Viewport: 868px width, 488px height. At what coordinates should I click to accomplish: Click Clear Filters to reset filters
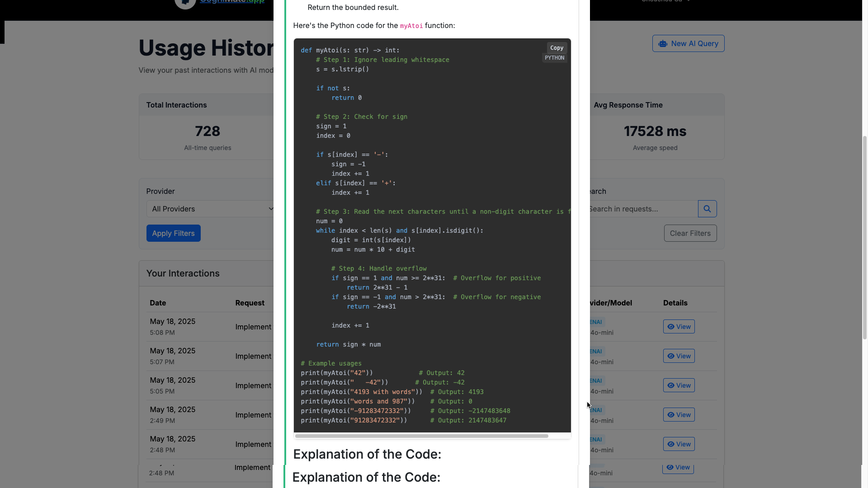pyautogui.click(x=690, y=233)
